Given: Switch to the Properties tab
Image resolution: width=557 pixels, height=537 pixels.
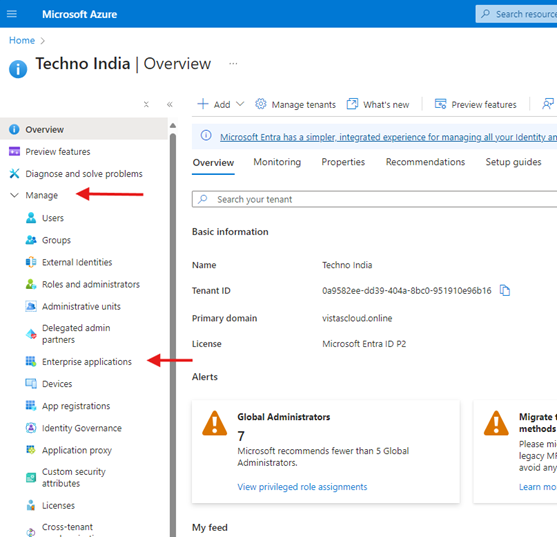Looking at the screenshot, I should pyautogui.click(x=343, y=162).
